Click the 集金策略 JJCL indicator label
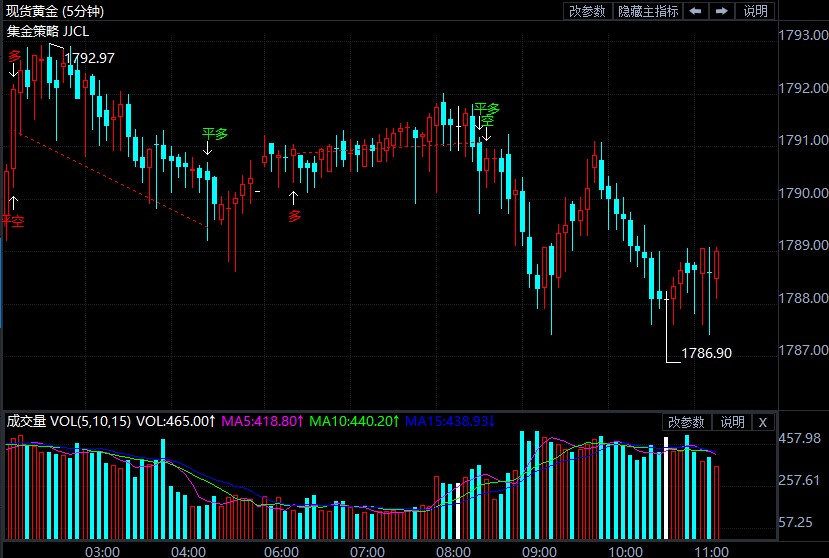 pyautogui.click(x=48, y=31)
